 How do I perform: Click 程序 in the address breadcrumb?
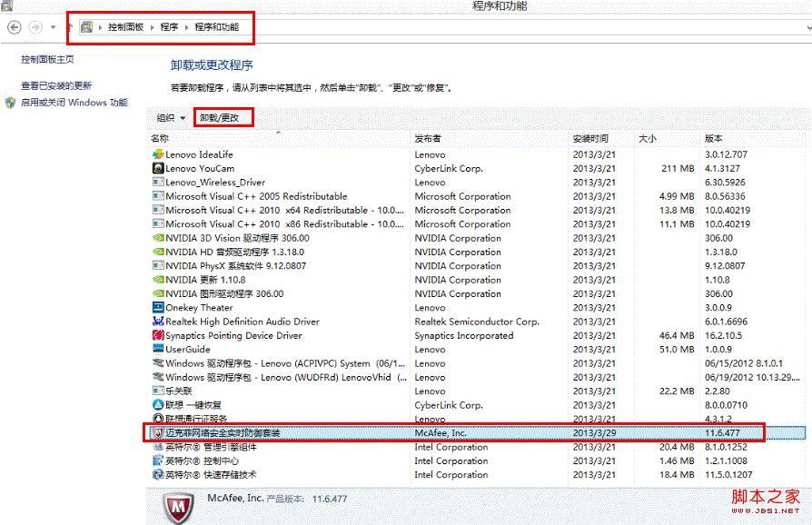point(170,27)
